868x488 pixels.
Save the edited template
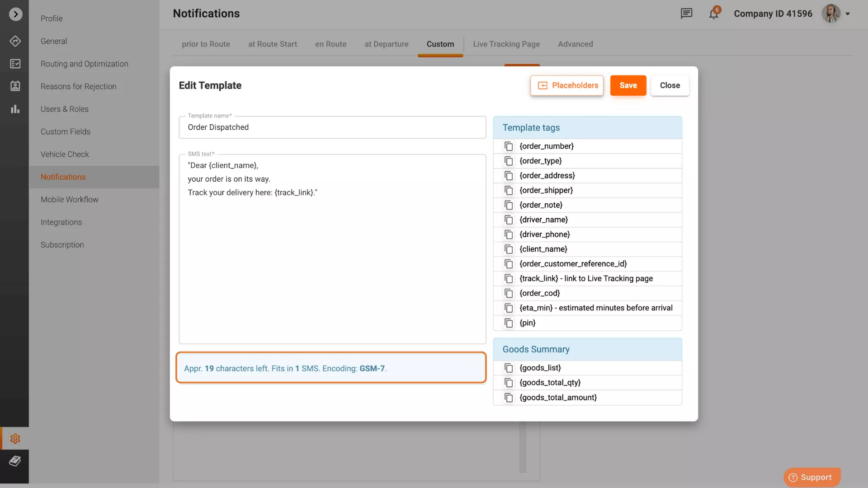point(628,85)
